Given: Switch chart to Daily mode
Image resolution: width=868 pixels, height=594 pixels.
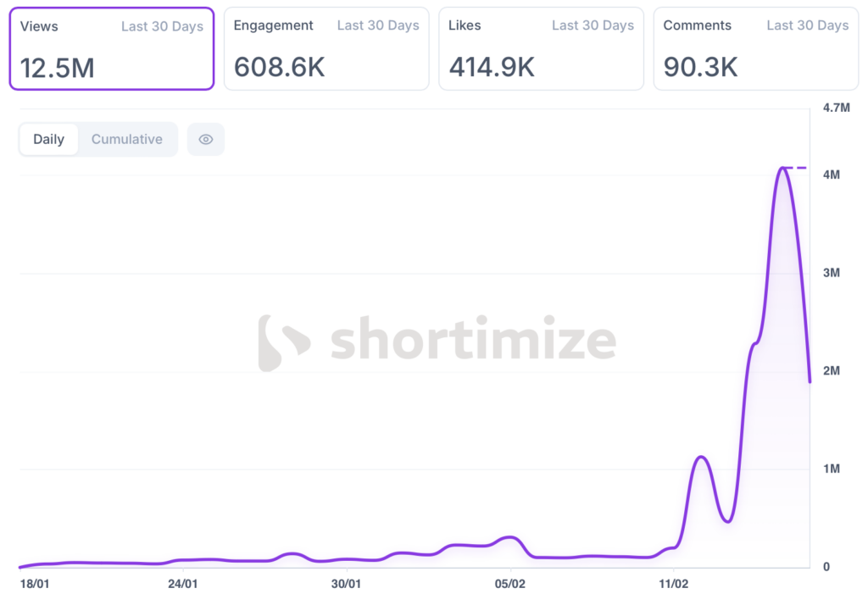Looking at the screenshot, I should tap(49, 140).
